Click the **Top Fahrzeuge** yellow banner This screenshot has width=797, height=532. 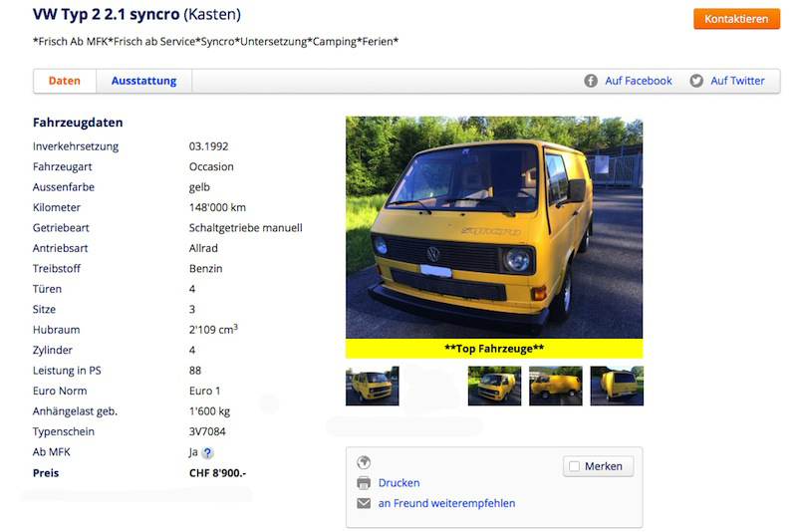click(494, 349)
